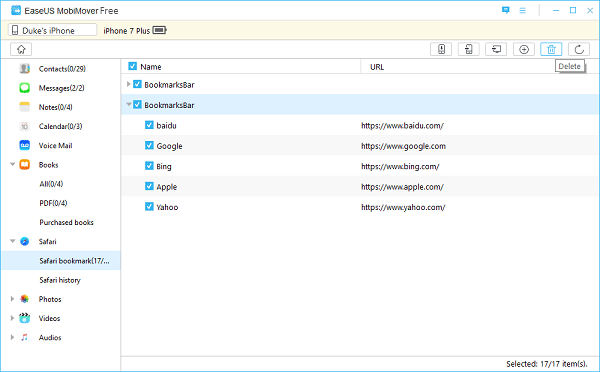Screen dimensions: 600x372
Task: Expand the Photos tree section
Action: point(12,299)
